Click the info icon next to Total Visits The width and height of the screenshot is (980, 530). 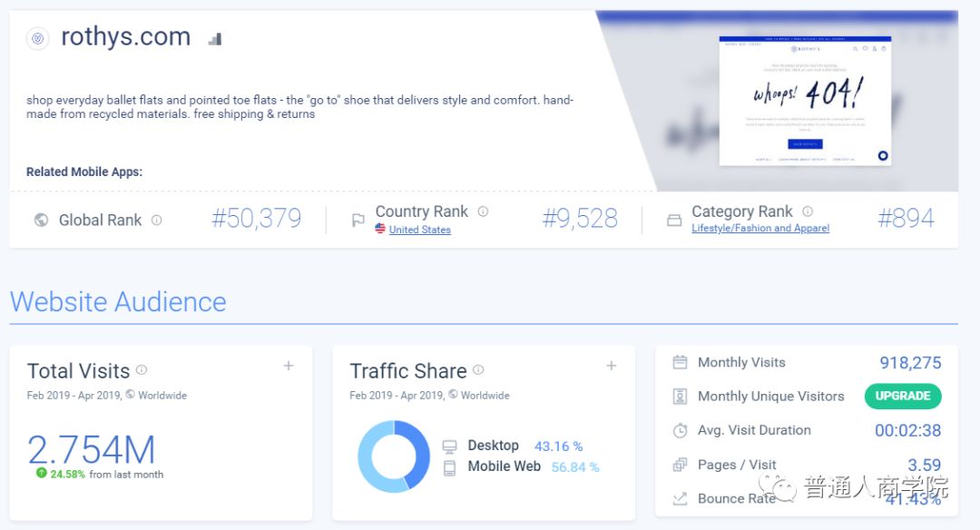(142, 370)
